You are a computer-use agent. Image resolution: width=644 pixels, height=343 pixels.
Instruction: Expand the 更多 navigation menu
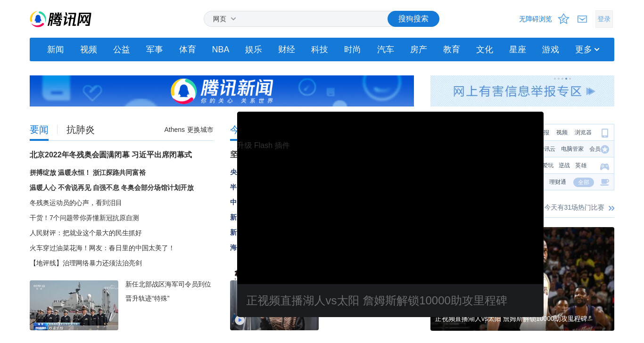[x=587, y=49]
